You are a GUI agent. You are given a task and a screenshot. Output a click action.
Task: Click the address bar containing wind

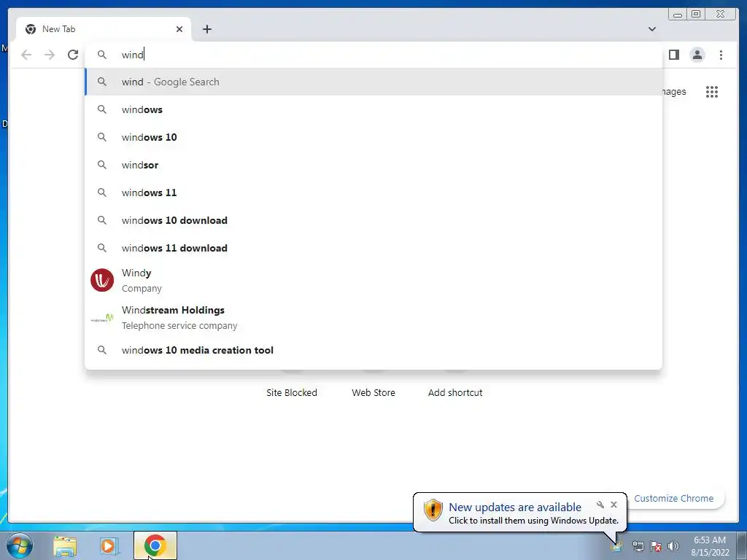(x=373, y=55)
